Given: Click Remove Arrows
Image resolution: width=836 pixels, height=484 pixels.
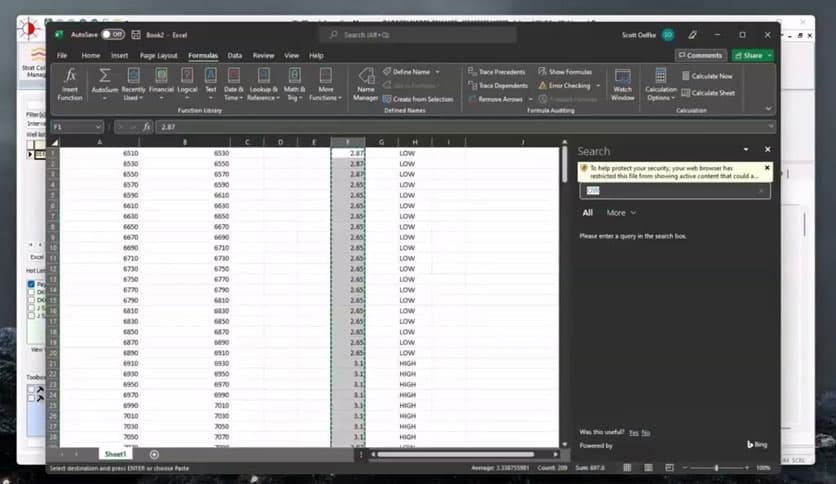Looking at the screenshot, I should coord(495,99).
